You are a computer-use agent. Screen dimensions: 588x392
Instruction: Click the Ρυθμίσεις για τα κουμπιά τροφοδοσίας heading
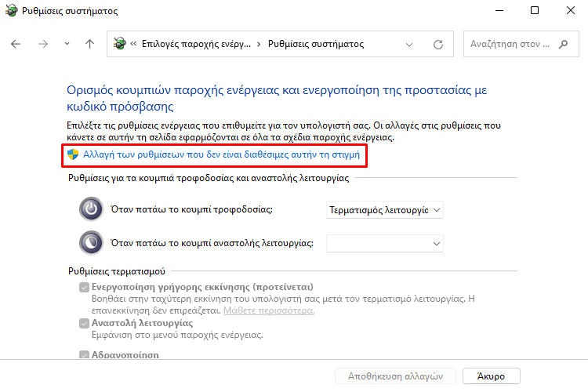(209, 178)
